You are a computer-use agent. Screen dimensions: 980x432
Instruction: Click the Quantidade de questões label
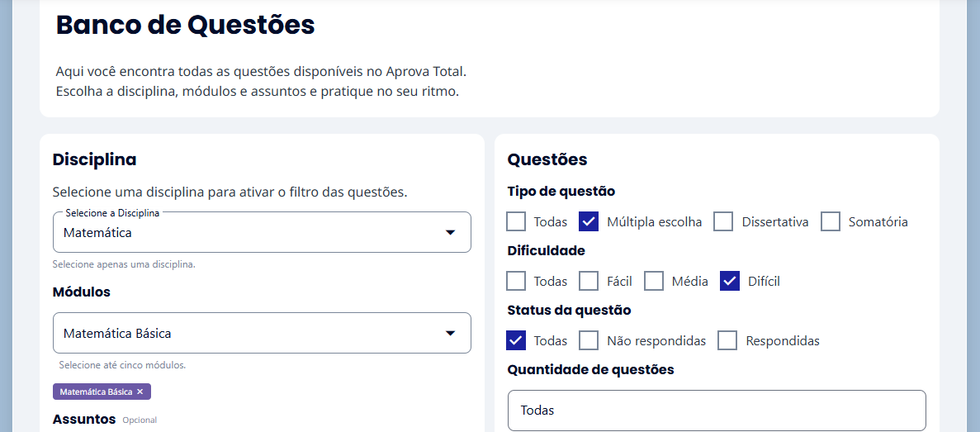pyautogui.click(x=590, y=370)
